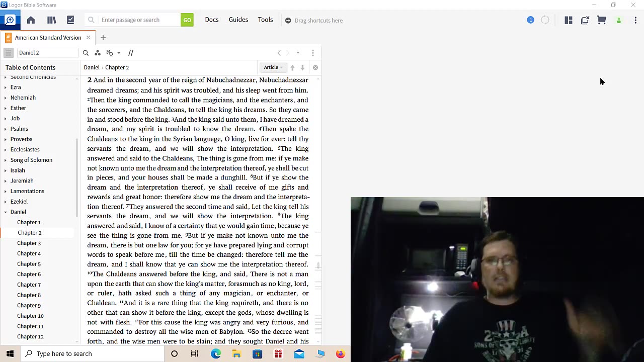The height and width of the screenshot is (362, 644).
Task: Open the application kebab menu
Action: (635, 20)
